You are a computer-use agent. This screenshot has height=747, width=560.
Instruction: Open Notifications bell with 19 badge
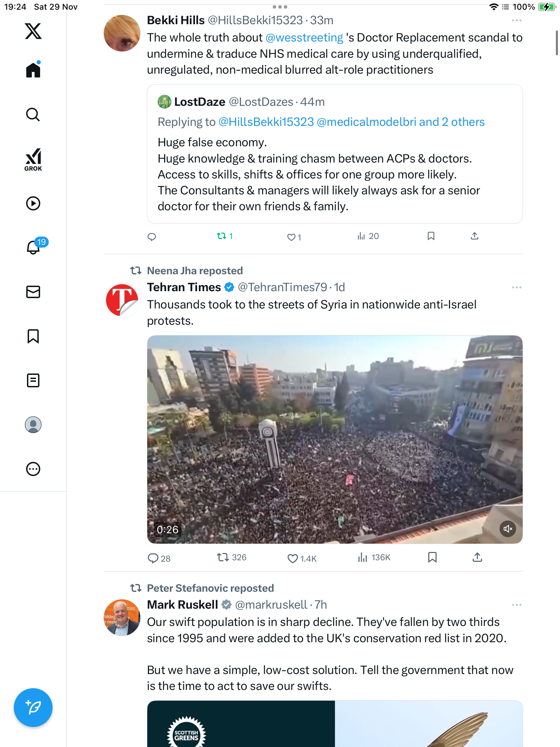point(34,247)
